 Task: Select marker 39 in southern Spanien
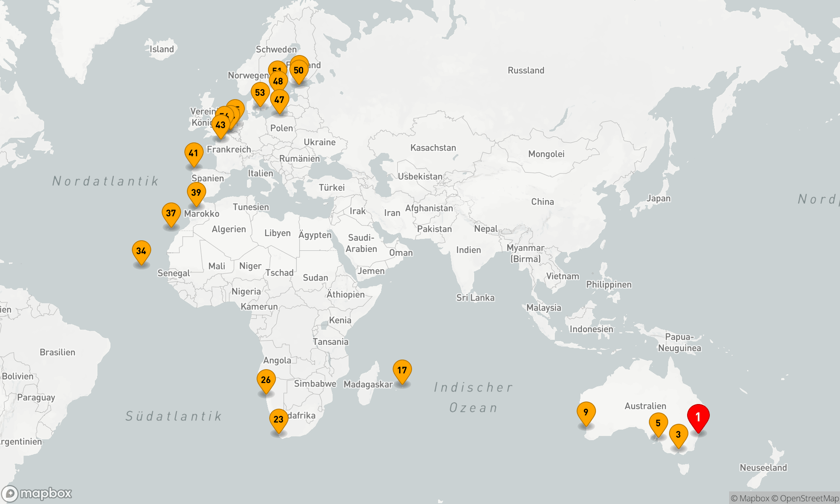tap(196, 192)
